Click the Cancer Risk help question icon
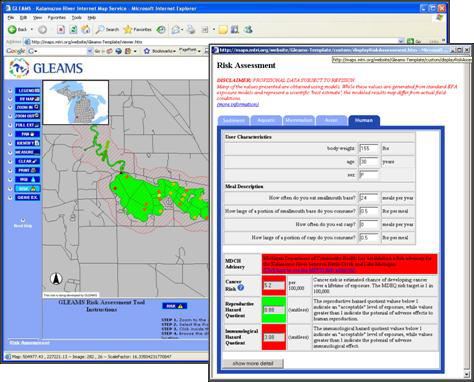Image resolution: width=474 pixels, height=382 pixels. pyautogui.click(x=241, y=287)
